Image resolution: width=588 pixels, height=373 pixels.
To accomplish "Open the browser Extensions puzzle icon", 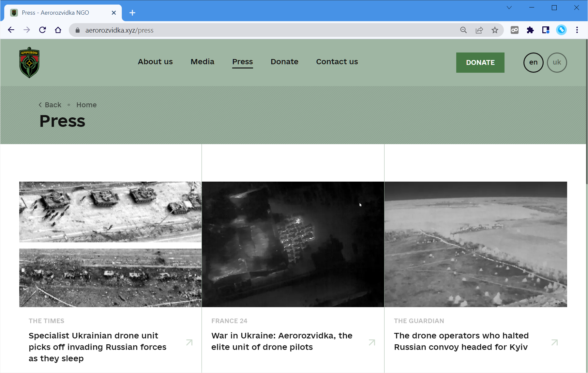I will (530, 30).
